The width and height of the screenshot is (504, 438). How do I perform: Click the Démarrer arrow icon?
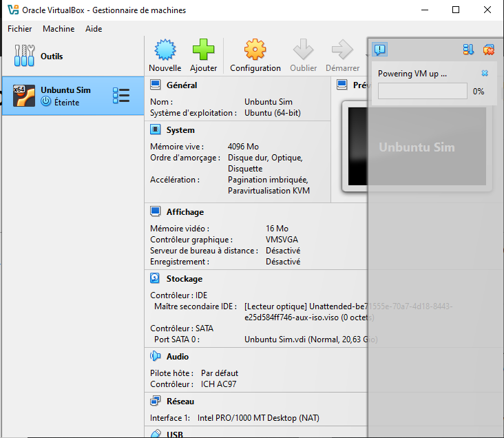click(342, 50)
